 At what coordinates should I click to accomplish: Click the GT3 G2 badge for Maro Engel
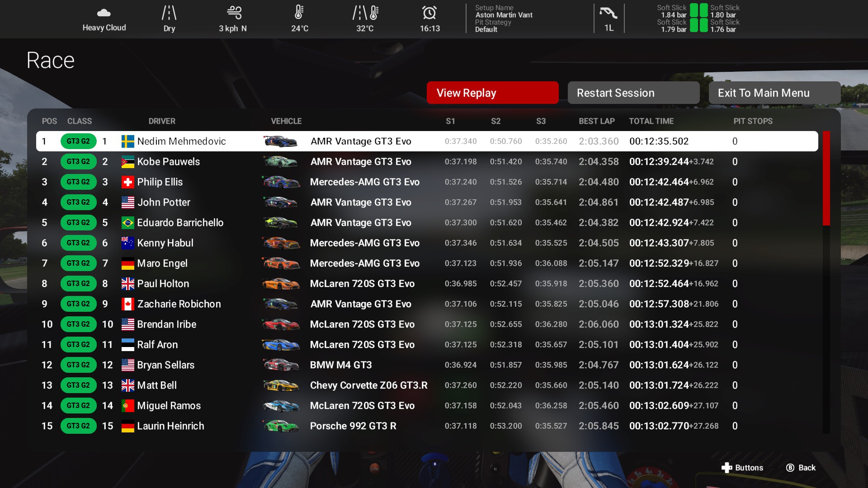(79, 263)
